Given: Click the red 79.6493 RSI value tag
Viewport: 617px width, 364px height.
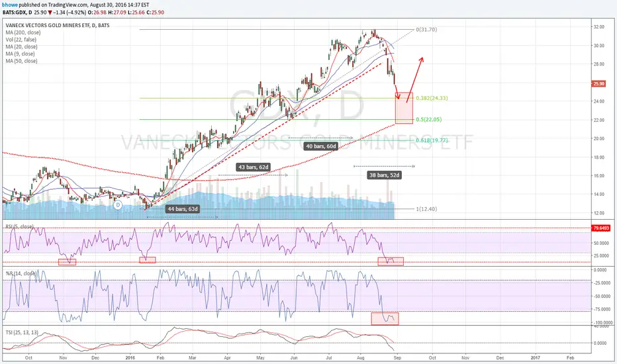Looking at the screenshot, I should click(601, 228).
